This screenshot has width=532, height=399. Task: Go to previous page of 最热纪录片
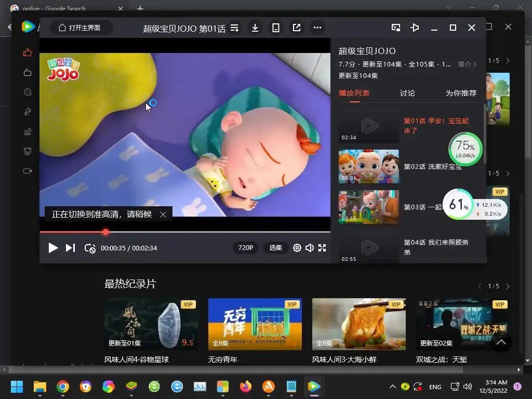(x=480, y=286)
